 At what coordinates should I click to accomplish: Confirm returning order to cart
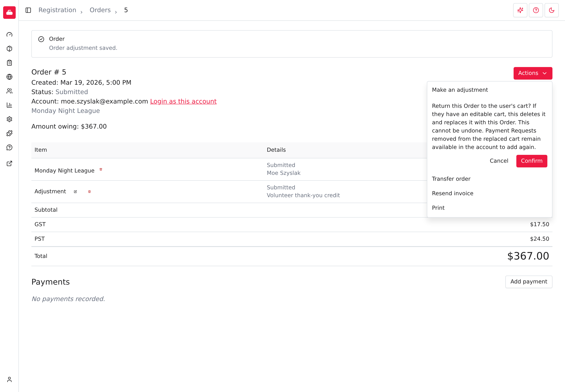coord(532,161)
